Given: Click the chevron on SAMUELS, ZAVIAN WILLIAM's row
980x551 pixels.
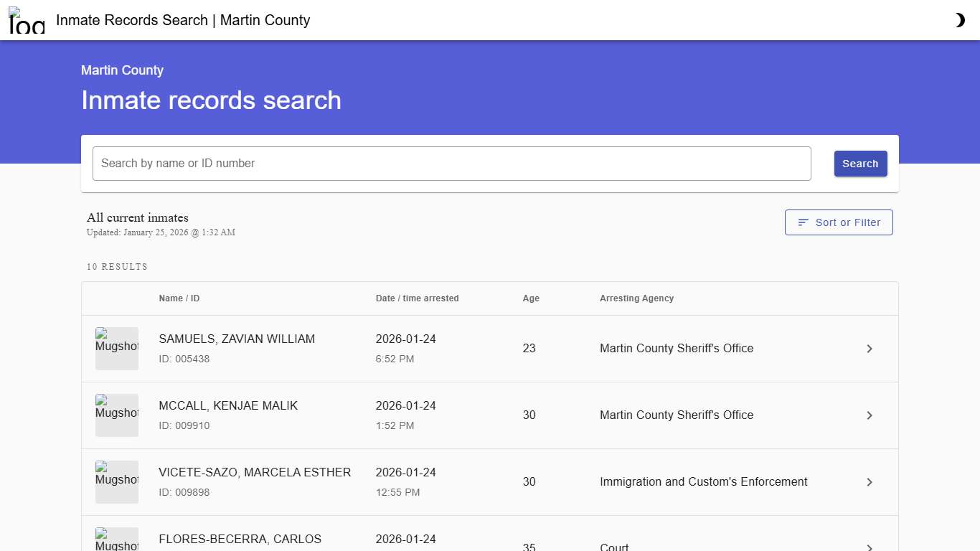Looking at the screenshot, I should click(x=870, y=349).
